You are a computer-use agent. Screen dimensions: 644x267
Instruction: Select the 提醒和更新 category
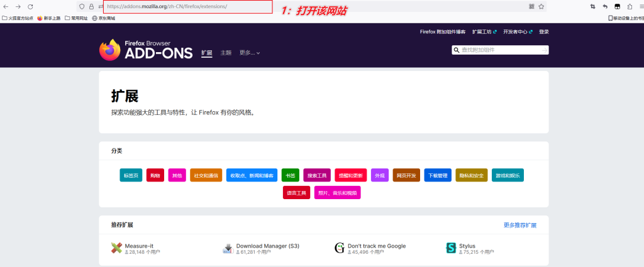click(x=351, y=175)
